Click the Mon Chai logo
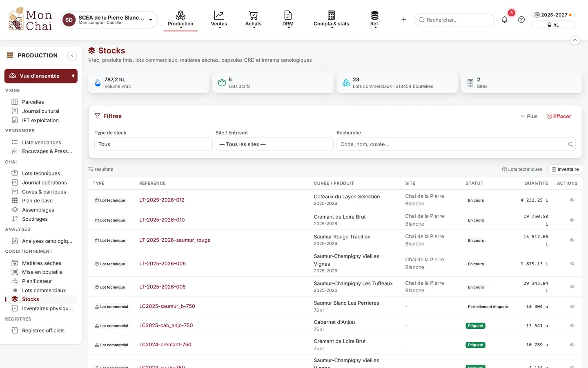This screenshot has width=588, height=368. [30, 20]
